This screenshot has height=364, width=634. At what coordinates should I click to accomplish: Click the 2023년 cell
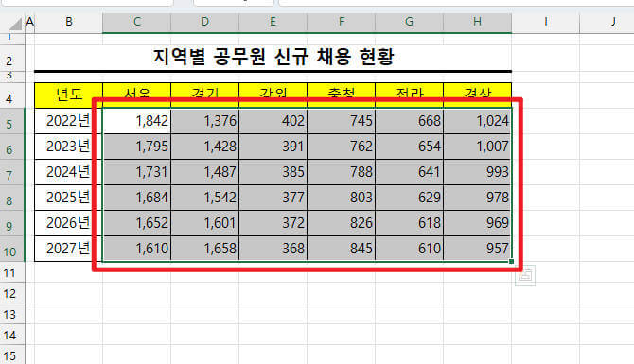(69, 147)
